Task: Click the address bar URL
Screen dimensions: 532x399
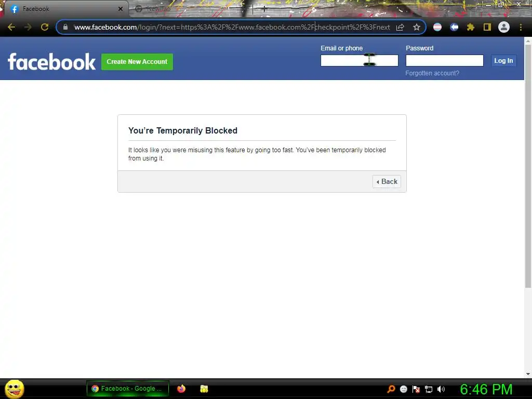Action: point(232,27)
